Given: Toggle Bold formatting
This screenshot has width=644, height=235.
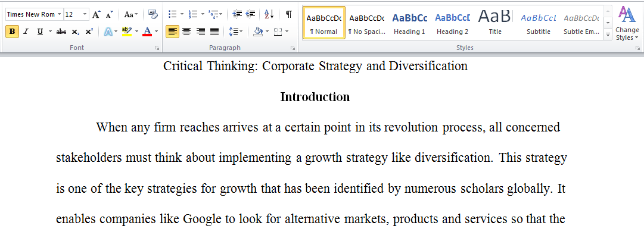Looking at the screenshot, I should click(13, 32).
